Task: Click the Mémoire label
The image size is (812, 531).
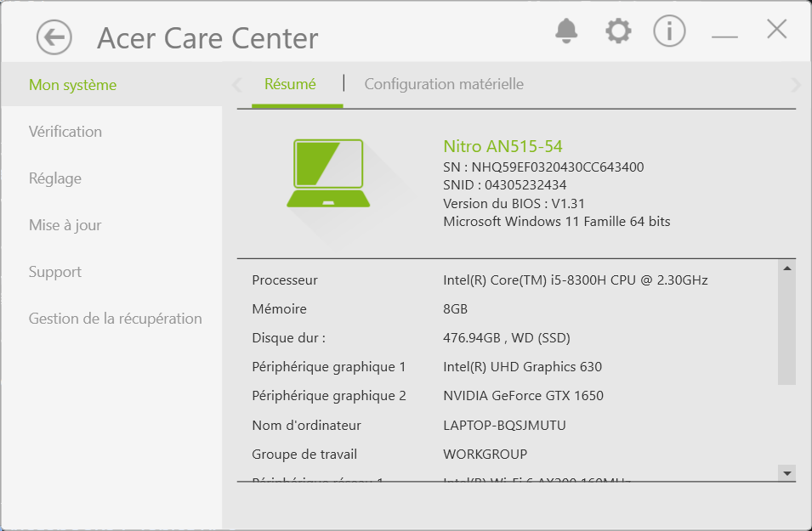Action: pyautogui.click(x=279, y=309)
